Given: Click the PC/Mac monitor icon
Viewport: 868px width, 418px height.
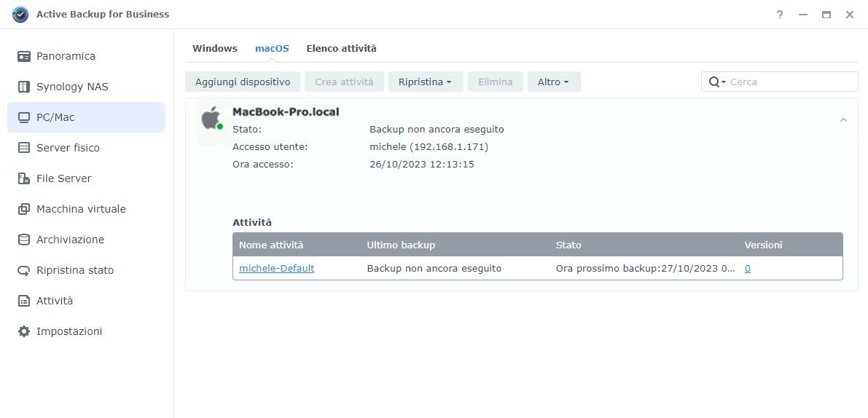Looking at the screenshot, I should 24,118.
